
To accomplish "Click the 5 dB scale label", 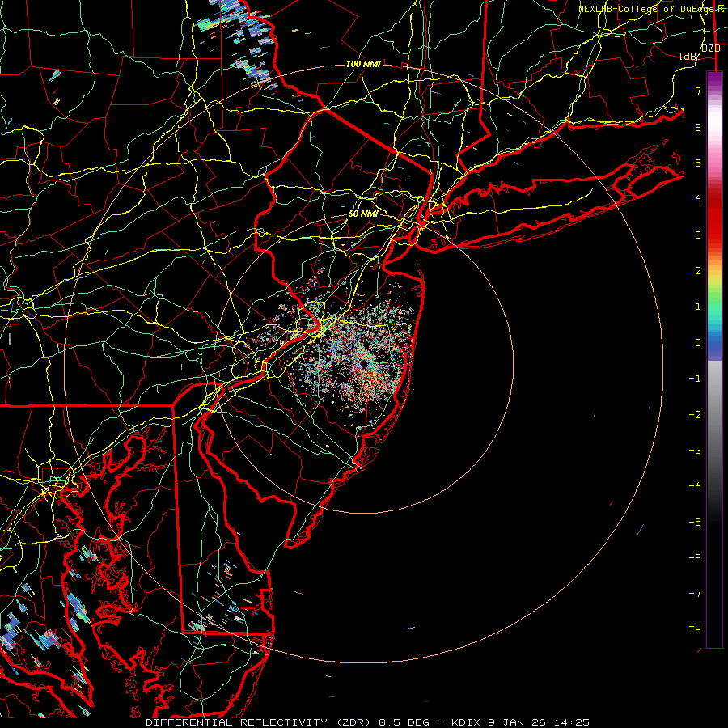I will 698,163.
